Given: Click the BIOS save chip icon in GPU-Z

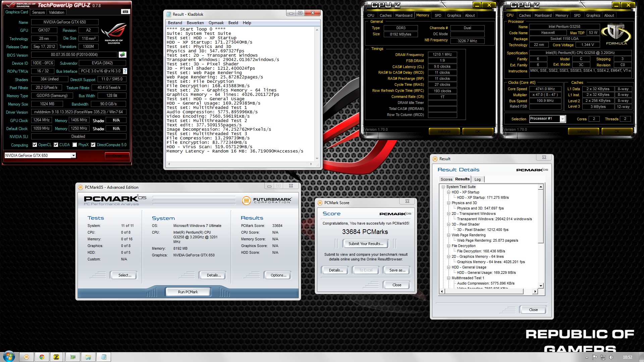Looking at the screenshot, I should pos(122,55).
